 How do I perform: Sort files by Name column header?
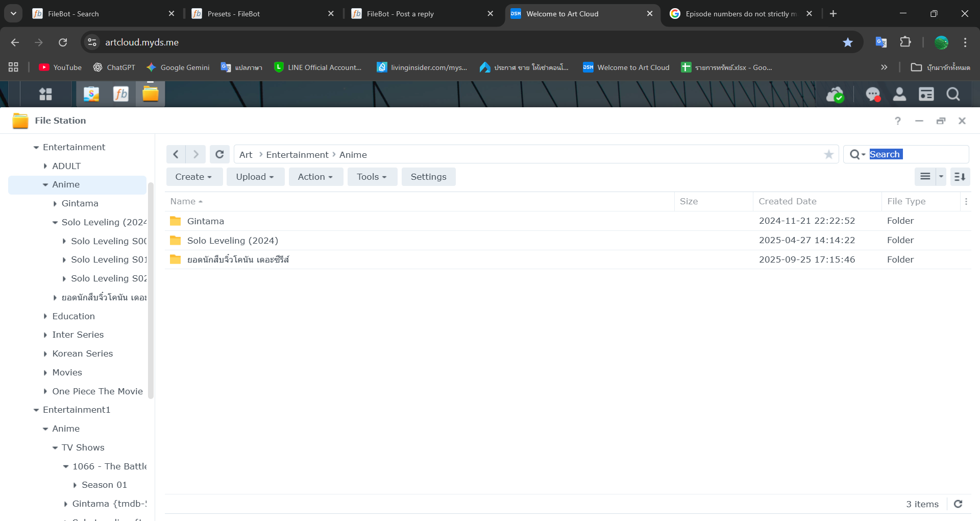click(183, 201)
